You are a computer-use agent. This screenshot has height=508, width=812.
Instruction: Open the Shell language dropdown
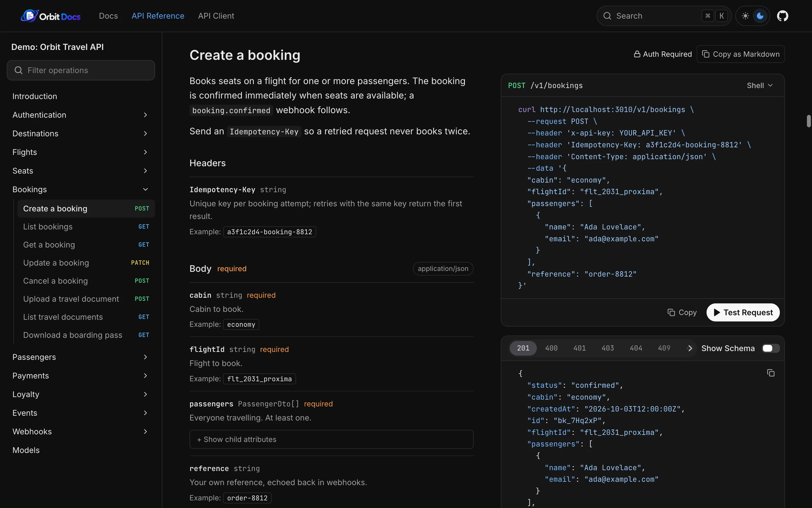click(760, 86)
